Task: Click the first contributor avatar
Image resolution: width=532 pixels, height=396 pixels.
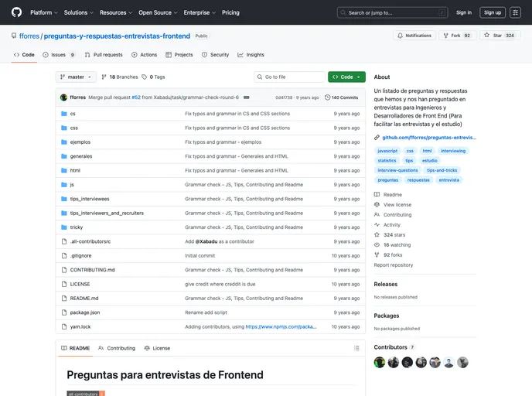Action: coord(380,362)
